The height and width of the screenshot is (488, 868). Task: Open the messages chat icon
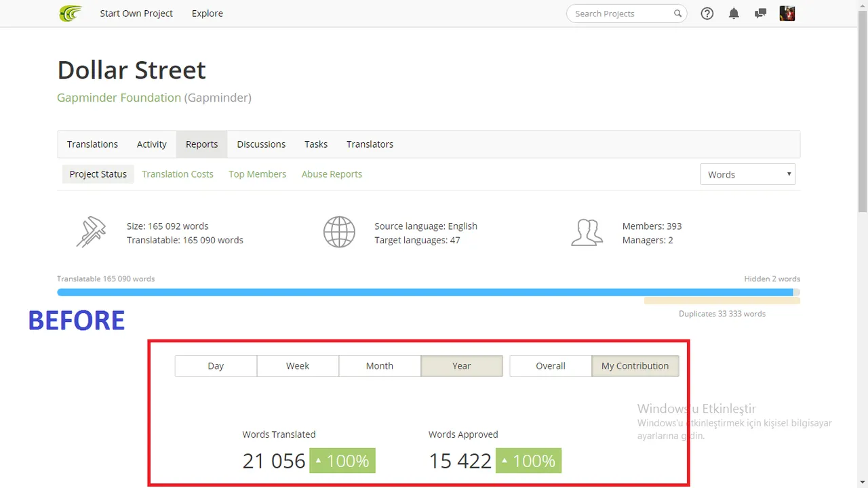(x=760, y=14)
